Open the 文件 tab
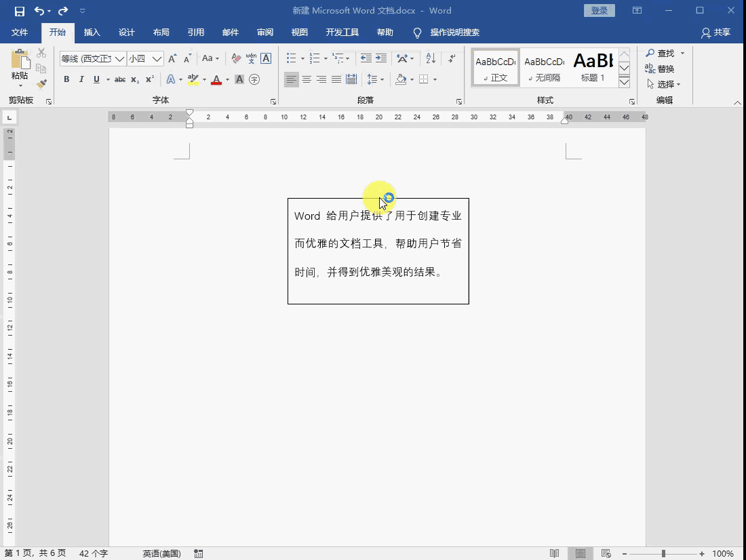Image resolution: width=746 pixels, height=560 pixels. click(20, 33)
